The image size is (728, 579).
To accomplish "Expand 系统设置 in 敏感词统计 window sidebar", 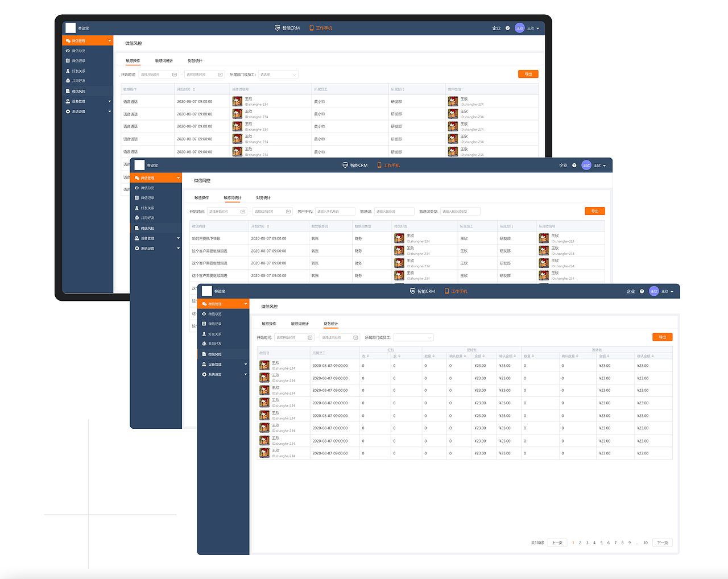I will point(178,249).
